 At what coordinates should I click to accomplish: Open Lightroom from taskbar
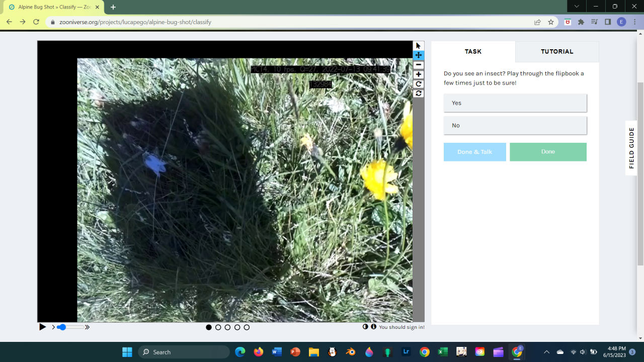[x=406, y=352]
